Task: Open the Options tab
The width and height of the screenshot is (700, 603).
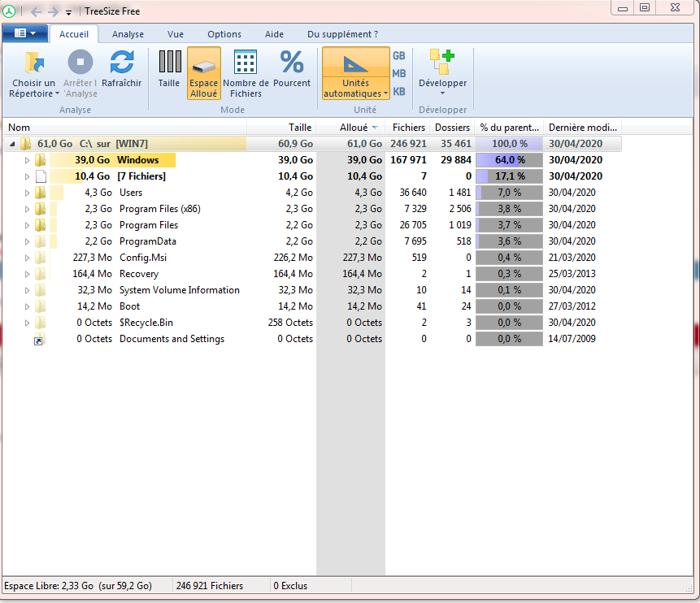Action: click(x=224, y=34)
